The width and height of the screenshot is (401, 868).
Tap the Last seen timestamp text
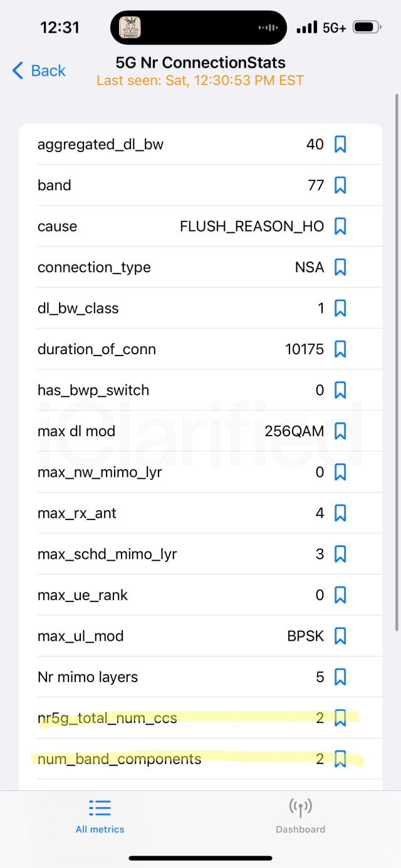[200, 81]
